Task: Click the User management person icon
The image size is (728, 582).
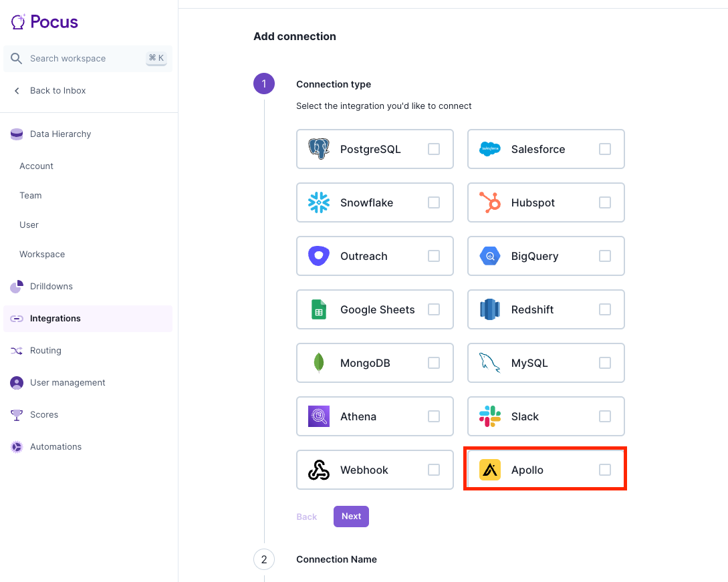Action: click(x=17, y=383)
